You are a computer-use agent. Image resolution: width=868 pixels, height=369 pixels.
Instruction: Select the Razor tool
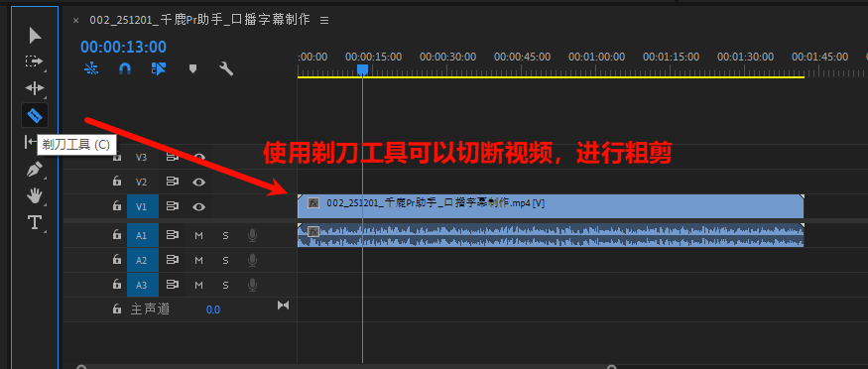coord(35,115)
